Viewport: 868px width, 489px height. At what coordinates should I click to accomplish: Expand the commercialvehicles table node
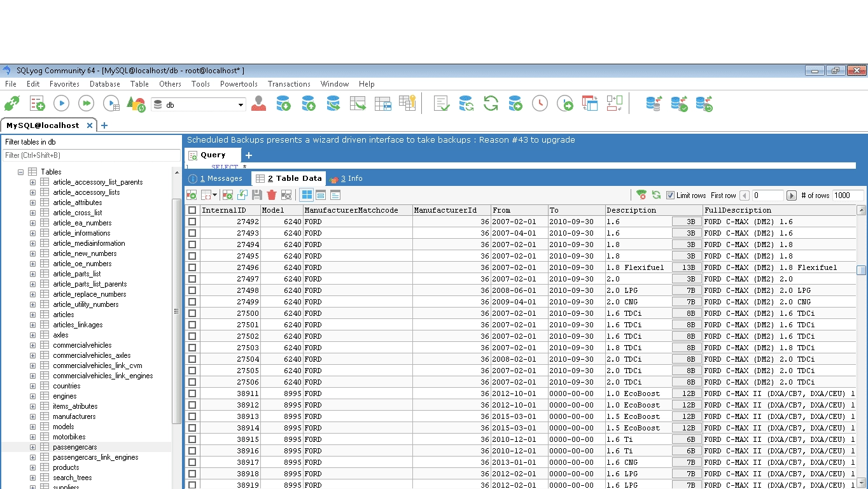click(33, 345)
